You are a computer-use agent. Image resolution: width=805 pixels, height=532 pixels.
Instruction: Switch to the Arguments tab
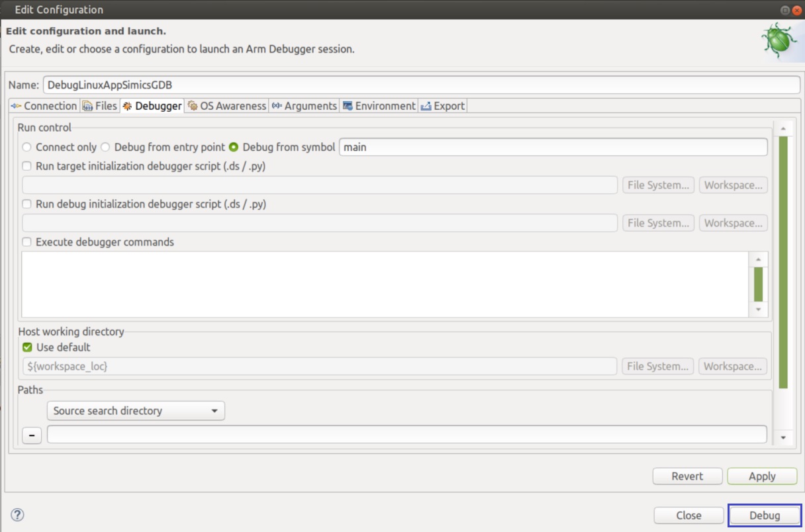[x=305, y=106]
